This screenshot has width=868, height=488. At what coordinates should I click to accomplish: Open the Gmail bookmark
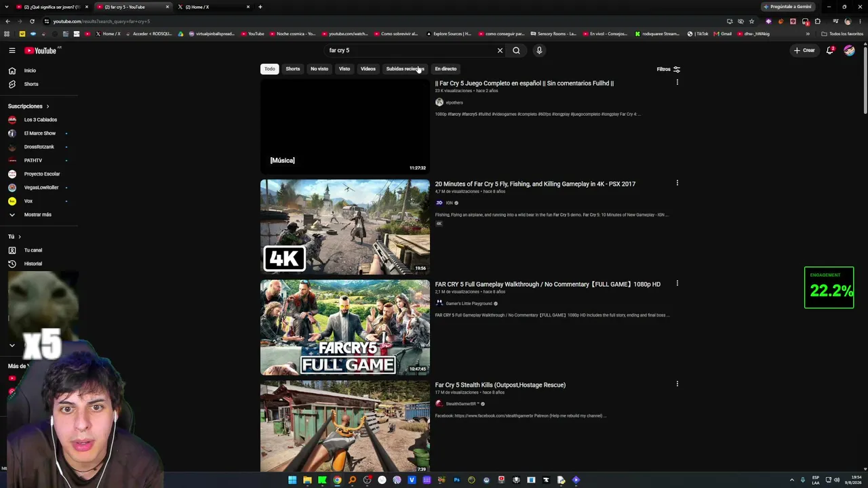pos(722,34)
